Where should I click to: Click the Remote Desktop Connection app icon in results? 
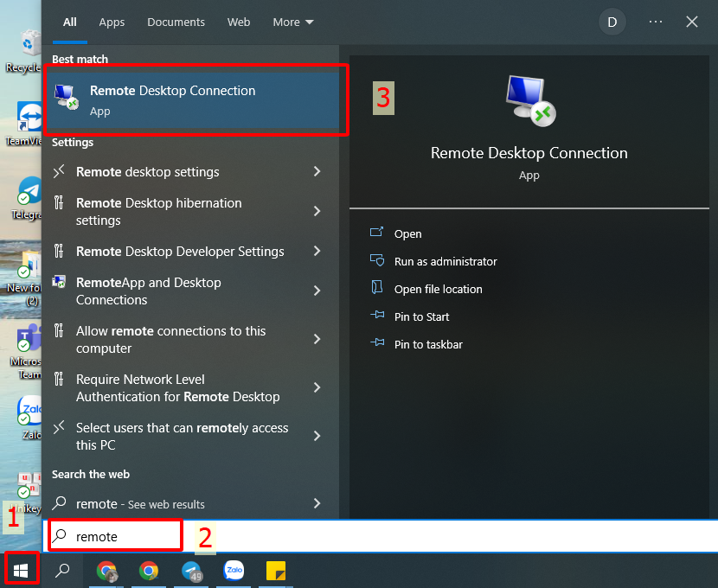pyautogui.click(x=67, y=97)
